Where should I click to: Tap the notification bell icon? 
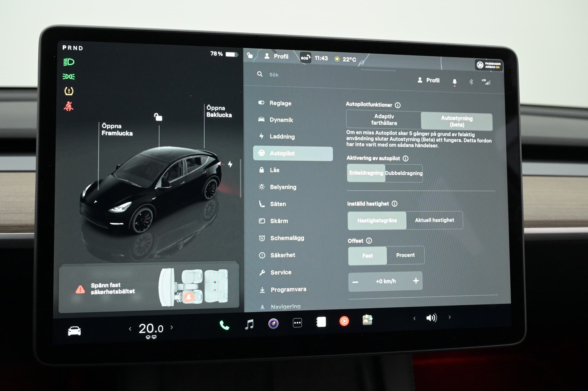[455, 82]
